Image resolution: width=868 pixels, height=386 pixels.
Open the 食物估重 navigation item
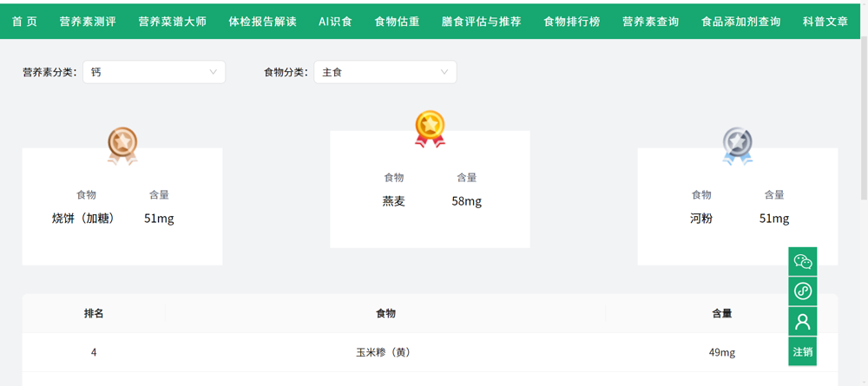click(397, 22)
